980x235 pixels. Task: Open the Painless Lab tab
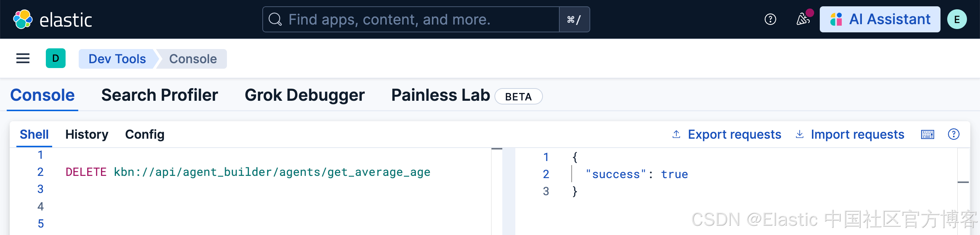pyautogui.click(x=440, y=95)
